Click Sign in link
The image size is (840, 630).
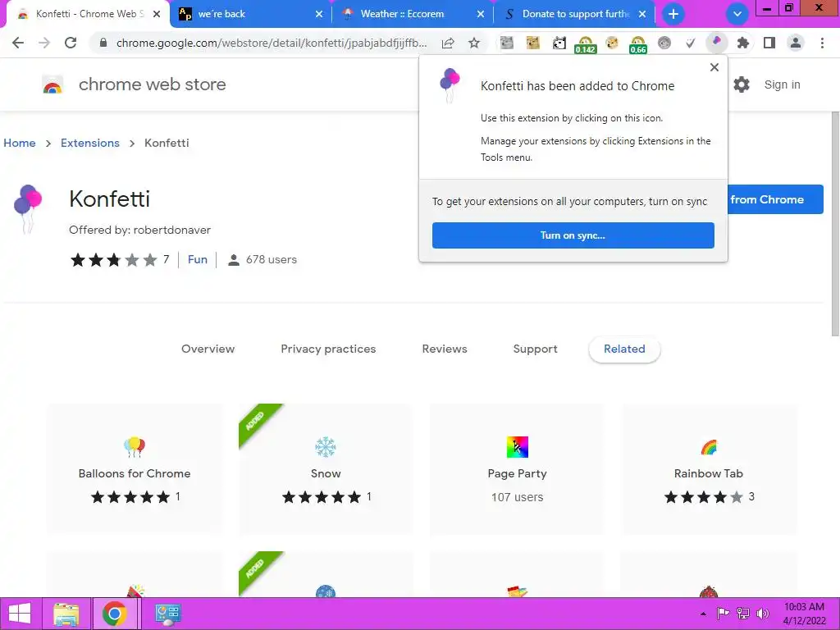point(782,84)
